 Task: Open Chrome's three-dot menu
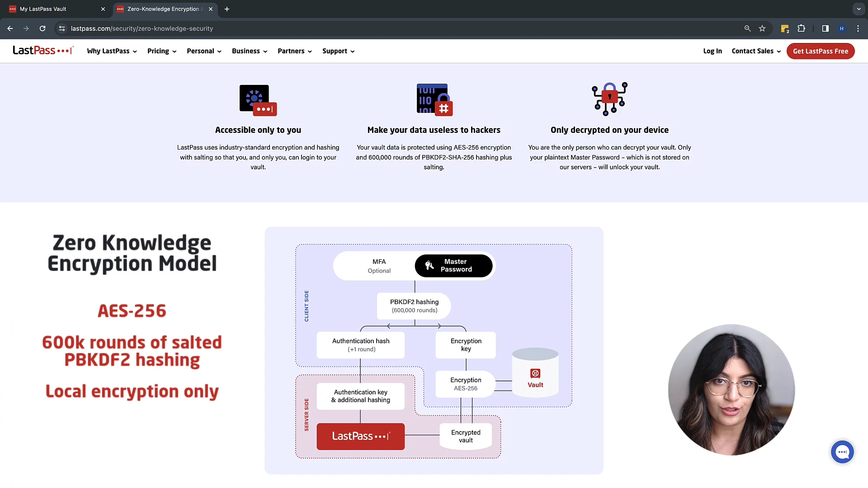pos(858,28)
